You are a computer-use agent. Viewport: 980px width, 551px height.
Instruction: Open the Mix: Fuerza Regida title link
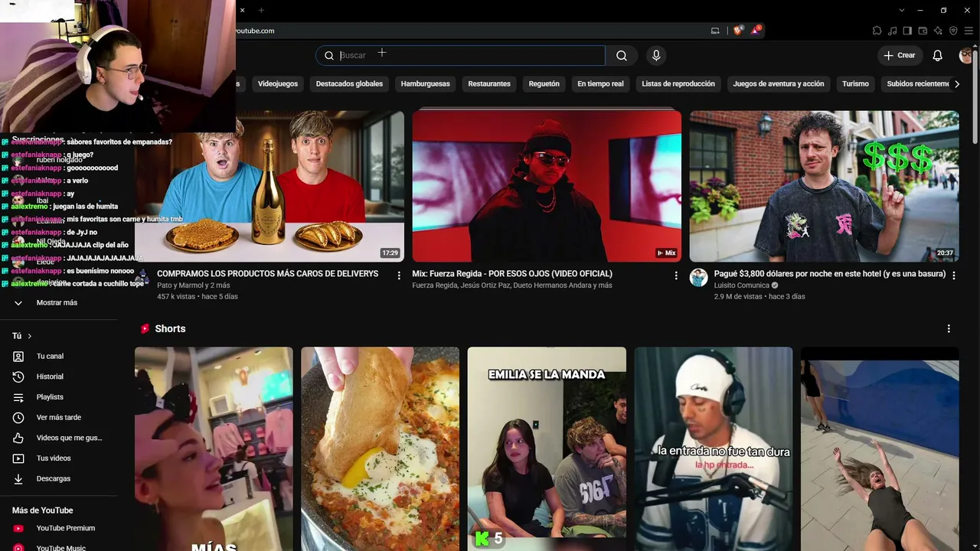point(512,274)
